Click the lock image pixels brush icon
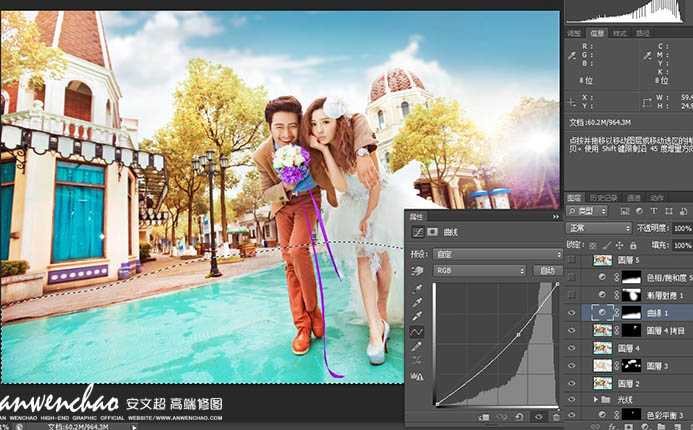693x430 pixels. (x=606, y=245)
